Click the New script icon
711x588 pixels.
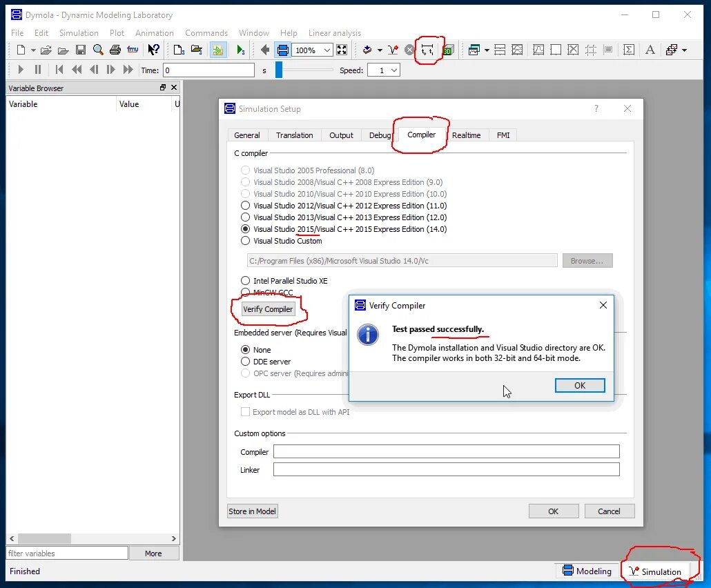click(179, 50)
